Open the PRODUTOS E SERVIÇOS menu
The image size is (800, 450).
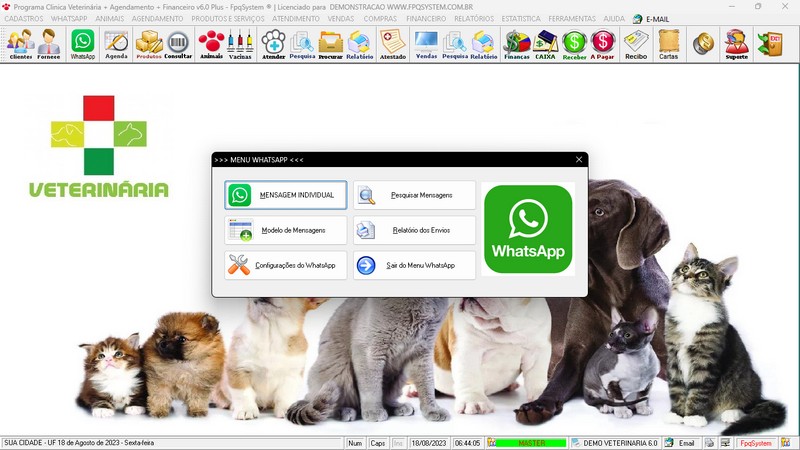(x=228, y=19)
